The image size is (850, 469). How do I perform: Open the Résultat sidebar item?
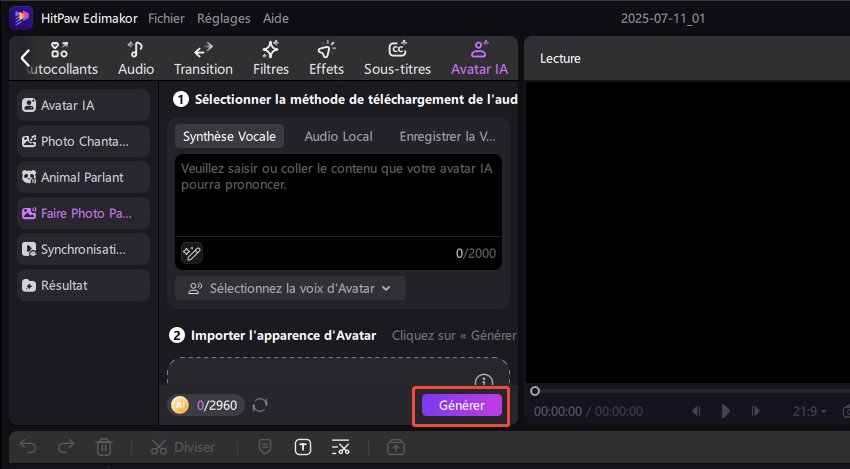click(83, 285)
